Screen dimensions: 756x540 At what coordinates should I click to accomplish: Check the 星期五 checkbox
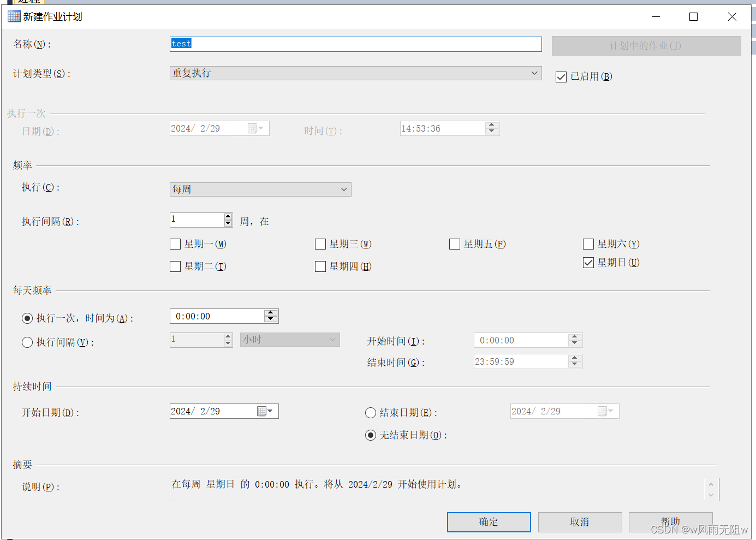click(455, 244)
